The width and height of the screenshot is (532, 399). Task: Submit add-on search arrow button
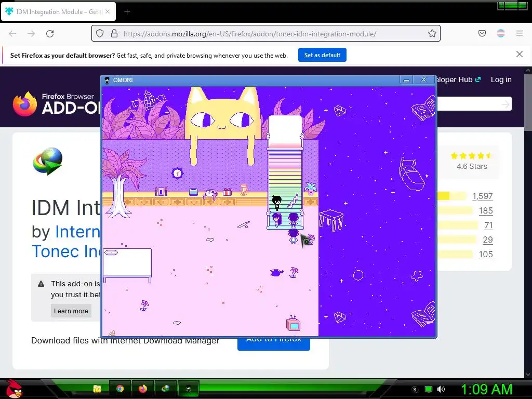click(x=506, y=104)
